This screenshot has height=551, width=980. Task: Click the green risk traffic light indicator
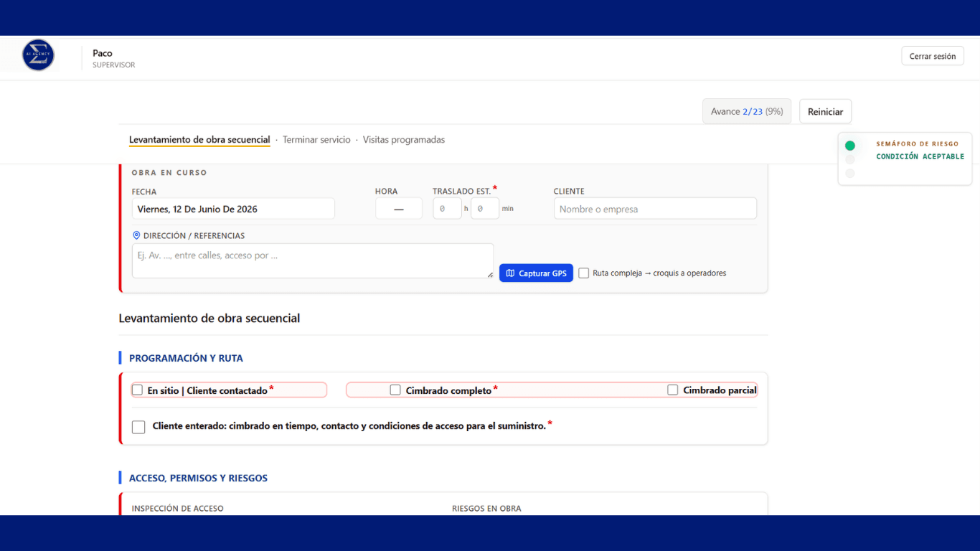(850, 146)
